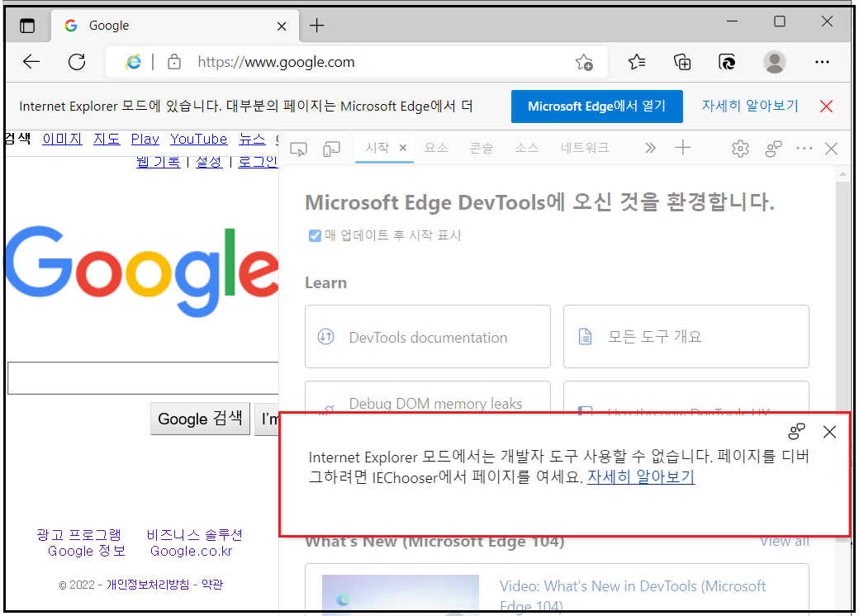The height and width of the screenshot is (616, 859).
Task: Open the 모든 도구 개요 card
Action: coord(686,336)
